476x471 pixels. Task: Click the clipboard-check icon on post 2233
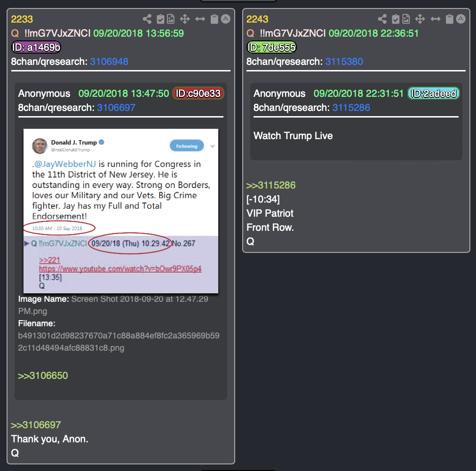160,19
